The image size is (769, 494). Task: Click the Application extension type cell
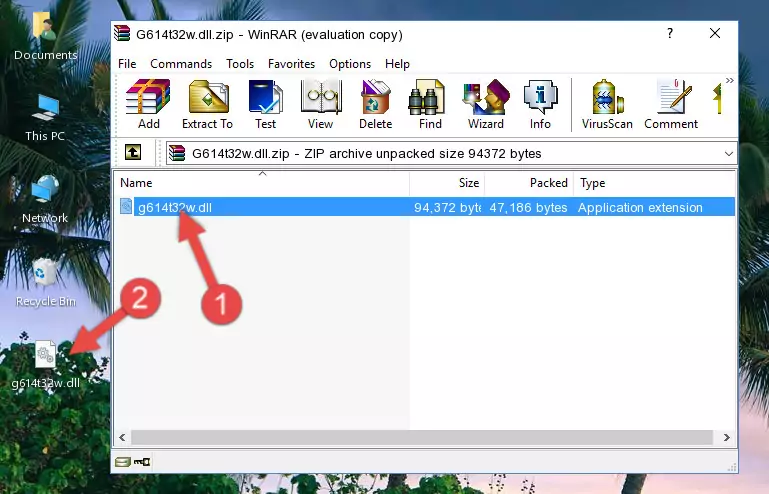coord(640,208)
